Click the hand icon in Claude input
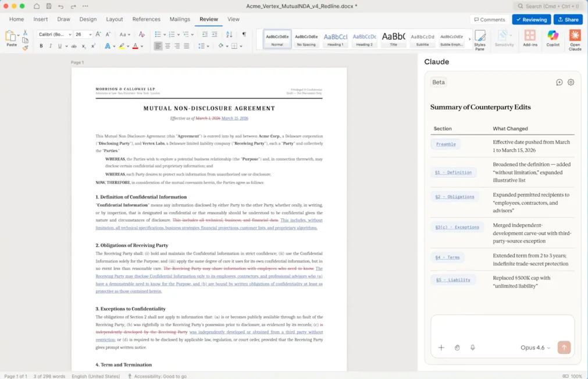 click(x=457, y=348)
